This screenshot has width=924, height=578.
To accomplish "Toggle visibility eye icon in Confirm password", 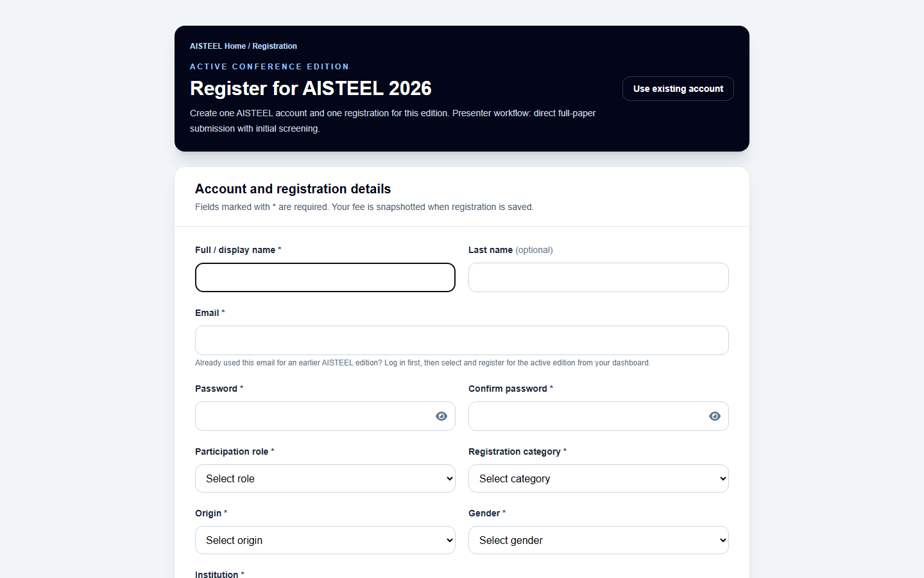I will [x=715, y=416].
